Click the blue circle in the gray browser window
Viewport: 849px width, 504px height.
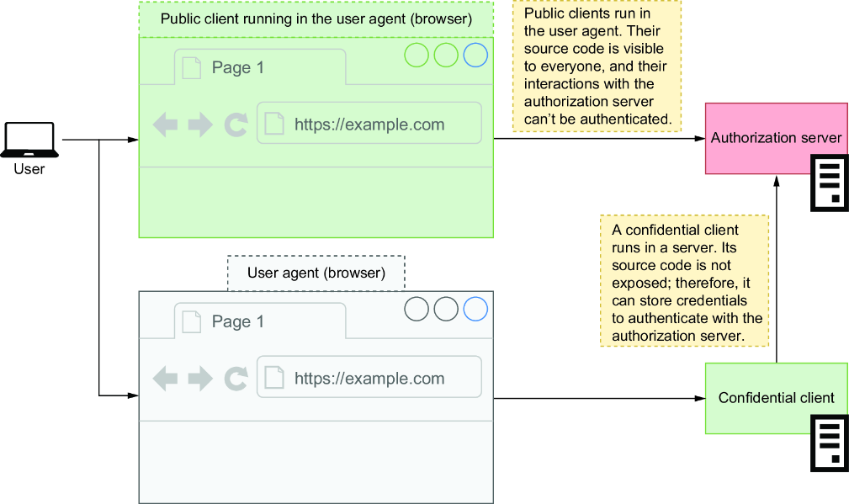tap(475, 309)
